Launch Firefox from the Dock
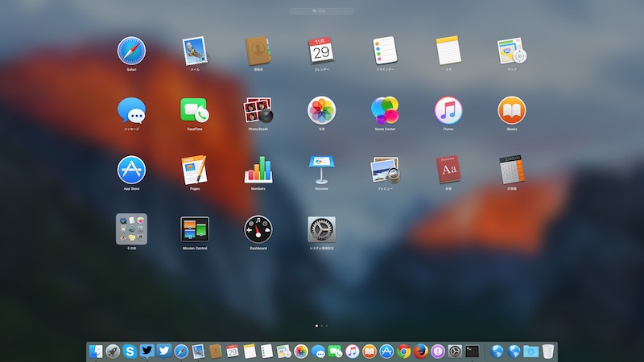The height and width of the screenshot is (362, 644). (x=420, y=351)
